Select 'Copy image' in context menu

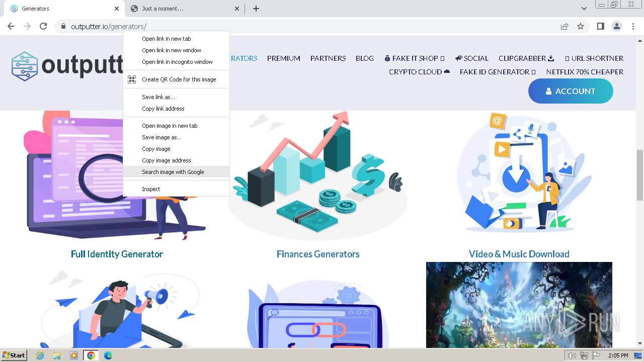click(x=176, y=149)
